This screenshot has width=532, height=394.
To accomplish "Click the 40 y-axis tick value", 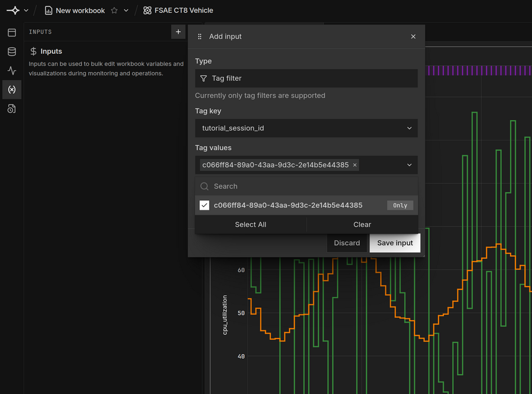I will pyautogui.click(x=241, y=356).
